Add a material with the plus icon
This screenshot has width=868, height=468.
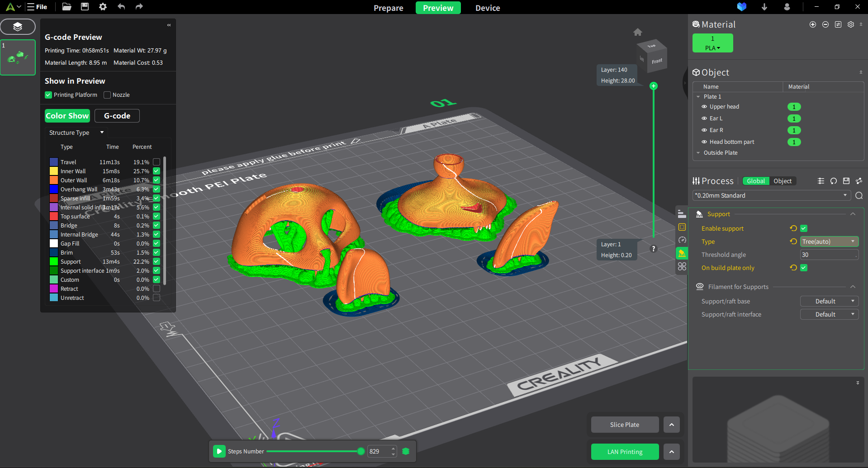(x=813, y=24)
